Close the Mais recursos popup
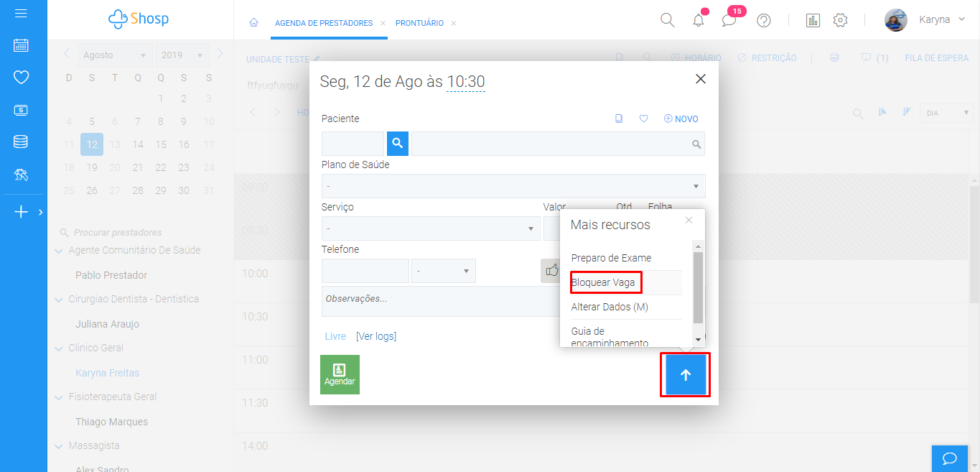980x472 pixels. point(689,220)
